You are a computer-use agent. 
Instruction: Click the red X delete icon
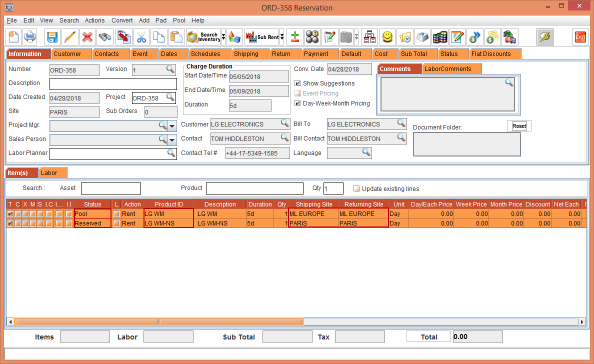click(87, 37)
